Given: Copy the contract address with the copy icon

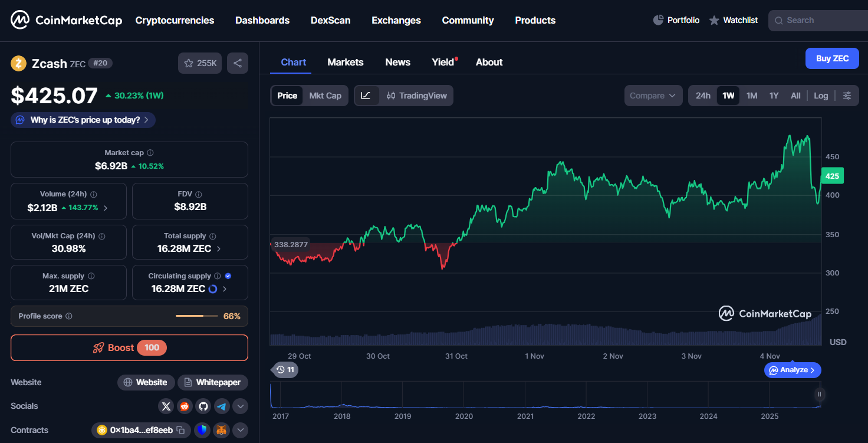Looking at the screenshot, I should click(x=180, y=430).
